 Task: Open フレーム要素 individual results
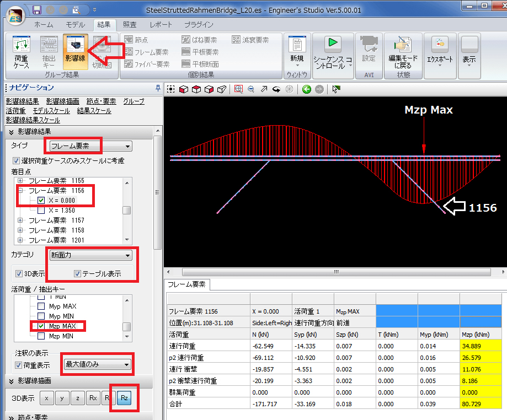click(x=147, y=52)
